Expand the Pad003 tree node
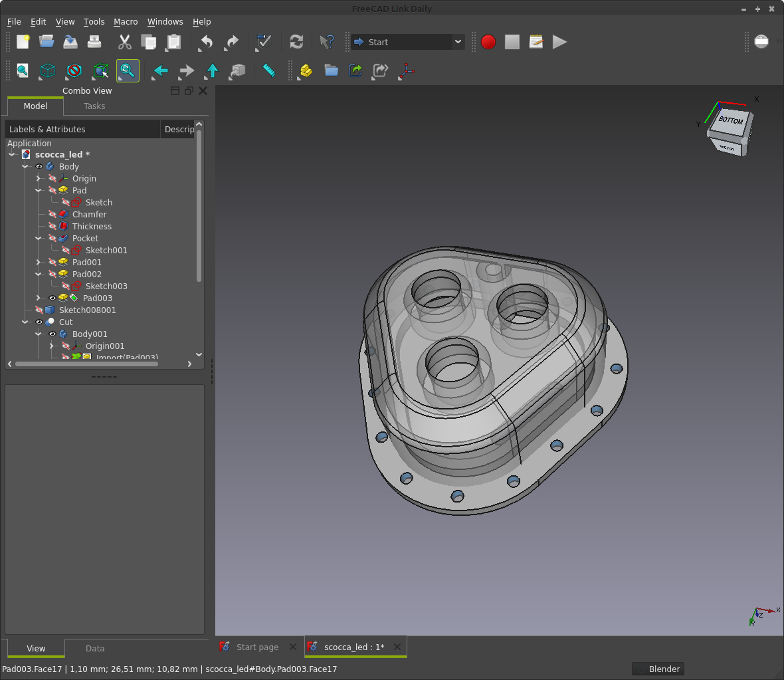 click(x=39, y=298)
